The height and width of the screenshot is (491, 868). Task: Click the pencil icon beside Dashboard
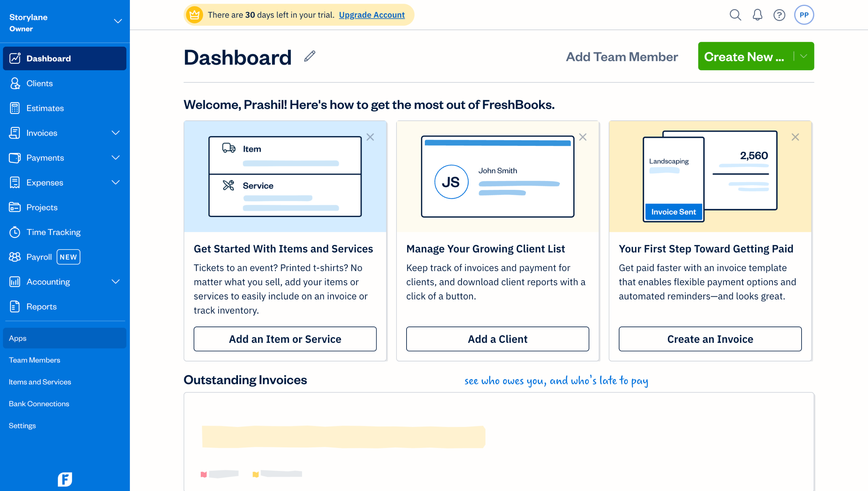click(x=310, y=56)
